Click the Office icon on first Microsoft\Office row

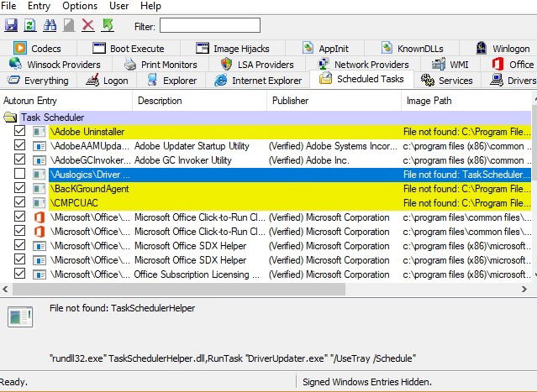[39, 217]
